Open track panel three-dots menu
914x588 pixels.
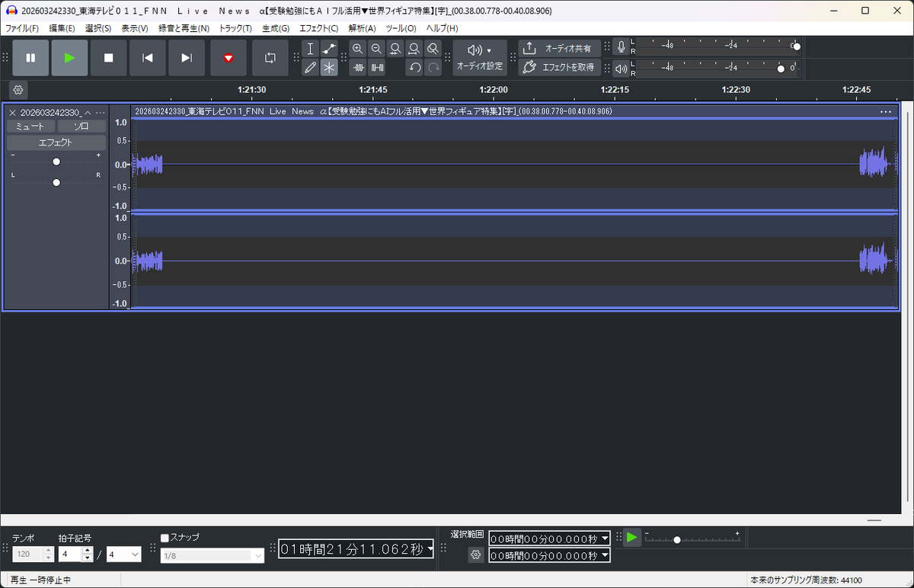click(x=101, y=112)
